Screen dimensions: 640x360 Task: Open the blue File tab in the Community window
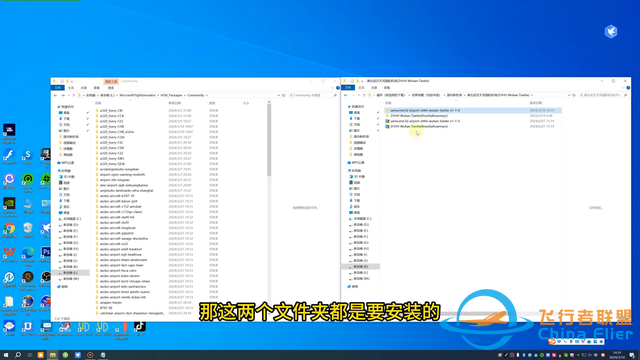(58, 88)
